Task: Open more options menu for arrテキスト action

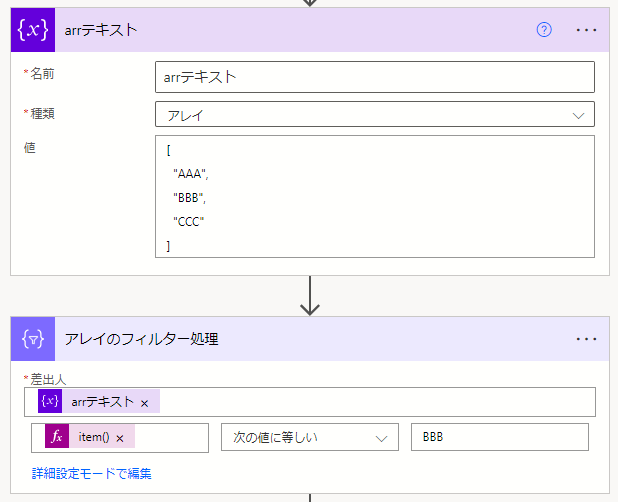Action: (x=586, y=30)
